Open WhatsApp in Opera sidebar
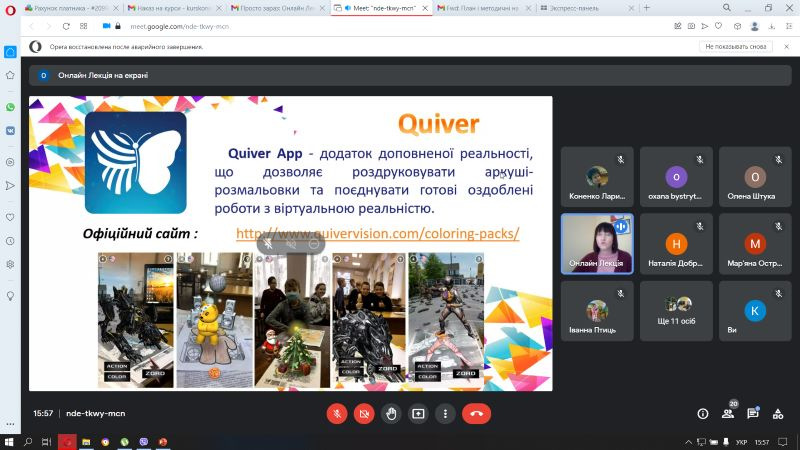The width and height of the screenshot is (800, 450). (x=10, y=107)
